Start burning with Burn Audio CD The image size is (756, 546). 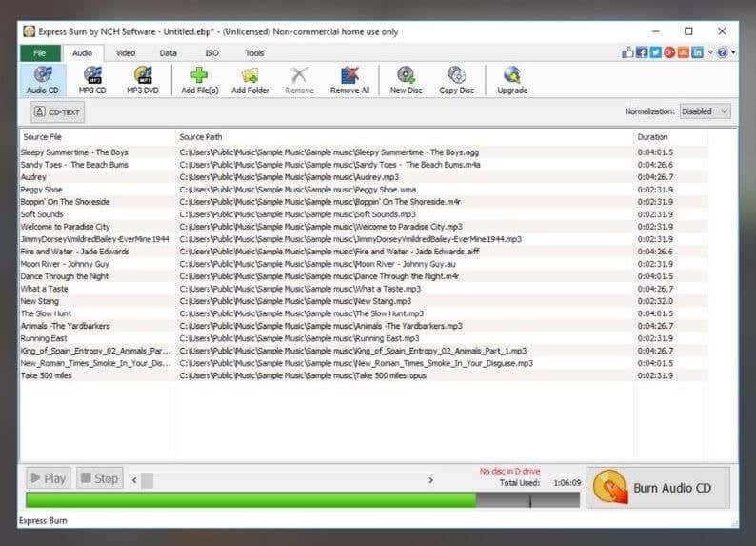pyautogui.click(x=658, y=488)
